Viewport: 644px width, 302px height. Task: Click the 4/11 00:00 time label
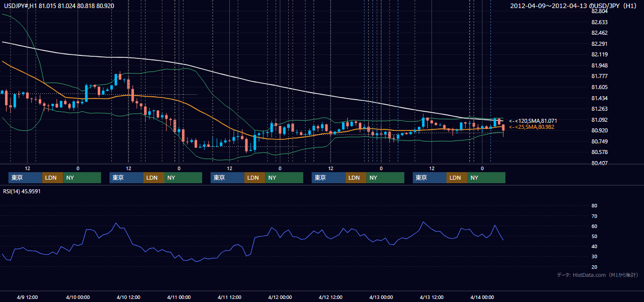tap(179, 297)
